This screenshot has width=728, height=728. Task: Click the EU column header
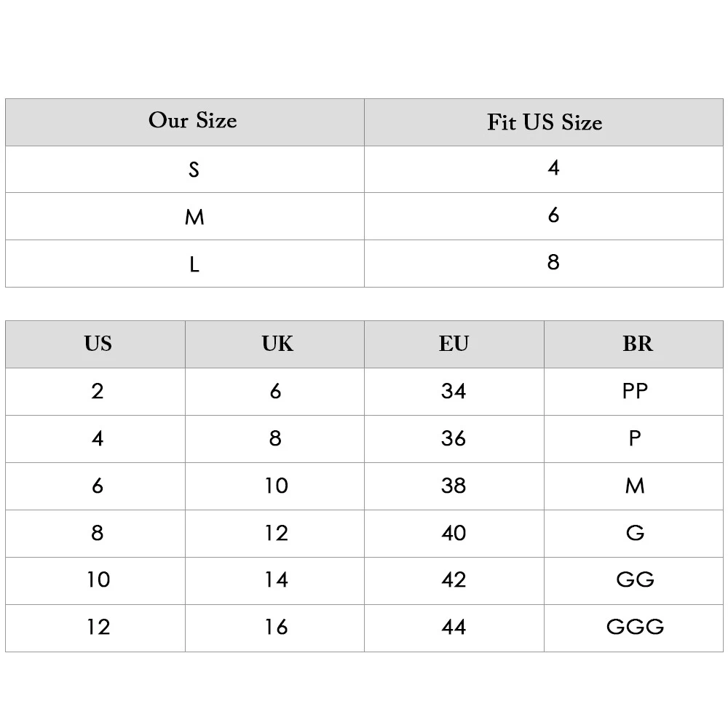(x=454, y=344)
